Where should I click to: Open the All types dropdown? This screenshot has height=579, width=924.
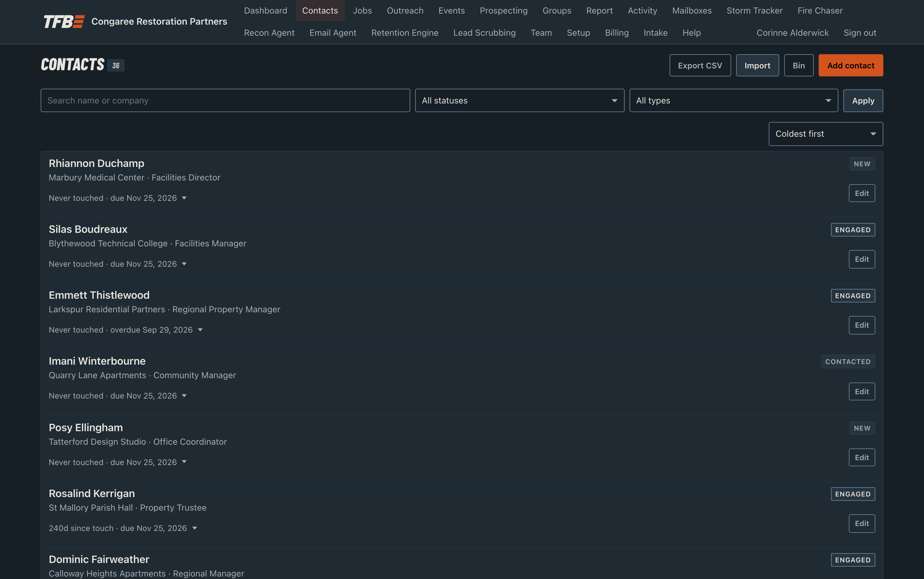pos(733,101)
